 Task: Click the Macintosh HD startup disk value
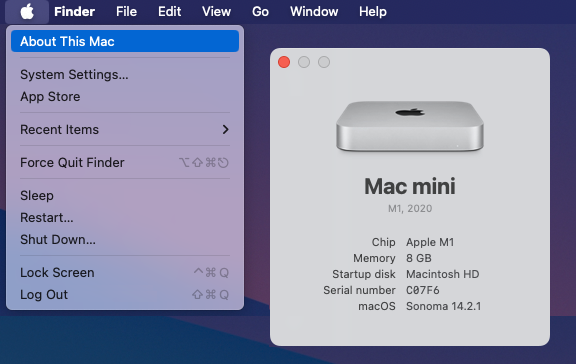443,274
